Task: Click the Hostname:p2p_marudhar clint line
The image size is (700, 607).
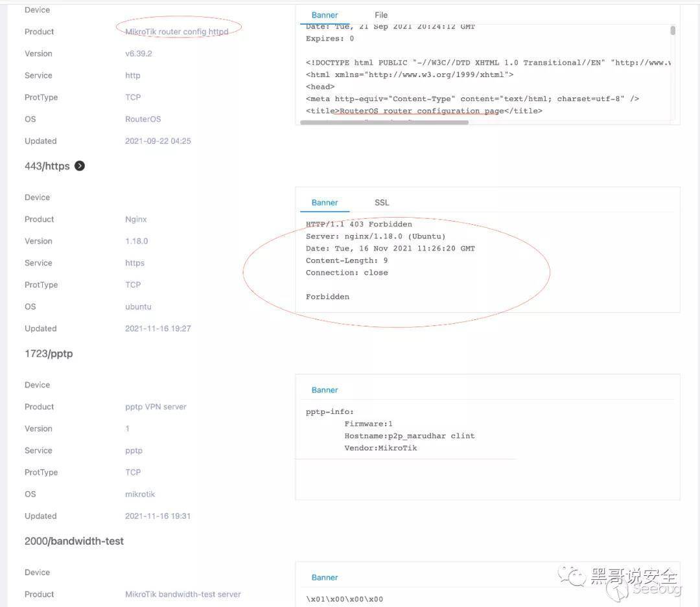Action: click(410, 435)
